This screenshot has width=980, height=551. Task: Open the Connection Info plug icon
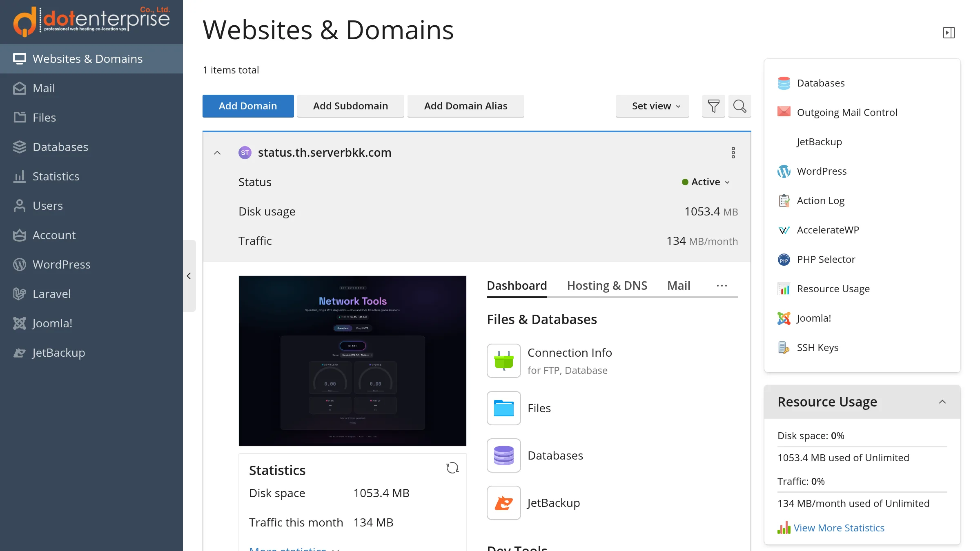coord(504,361)
